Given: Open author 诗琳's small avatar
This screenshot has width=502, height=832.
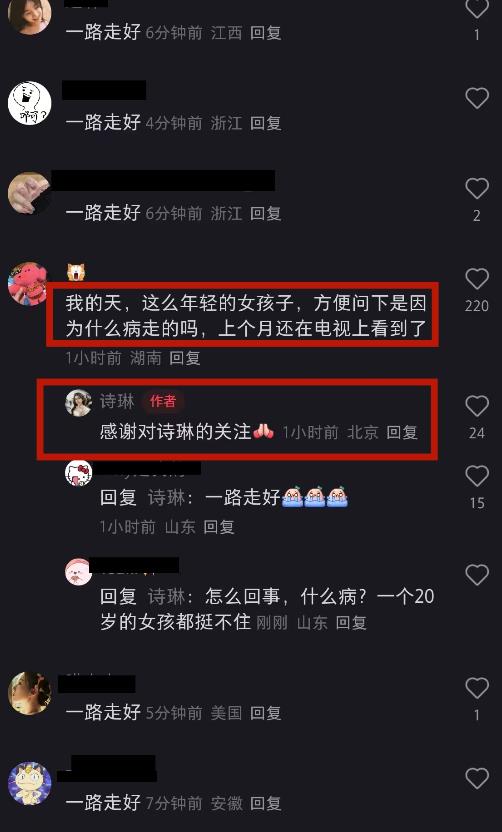Looking at the screenshot, I should pyautogui.click(x=79, y=403).
